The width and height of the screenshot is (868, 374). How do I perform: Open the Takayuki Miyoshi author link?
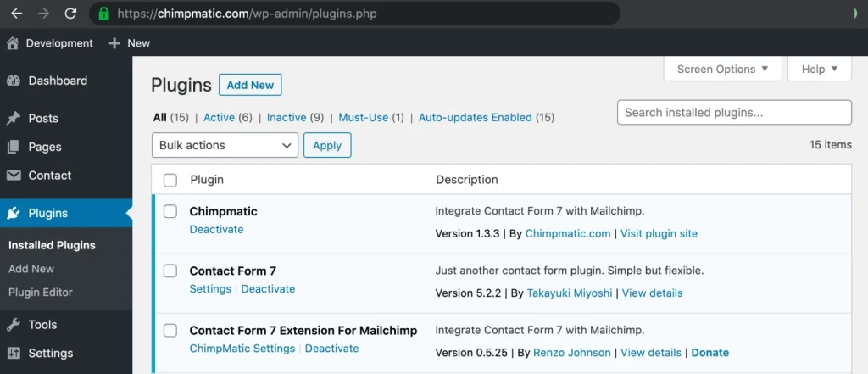point(570,293)
